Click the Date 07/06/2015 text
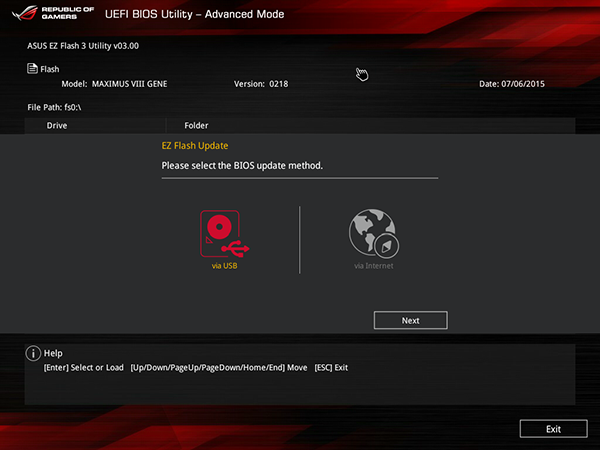This screenshot has width=600, height=450. pyautogui.click(x=512, y=84)
